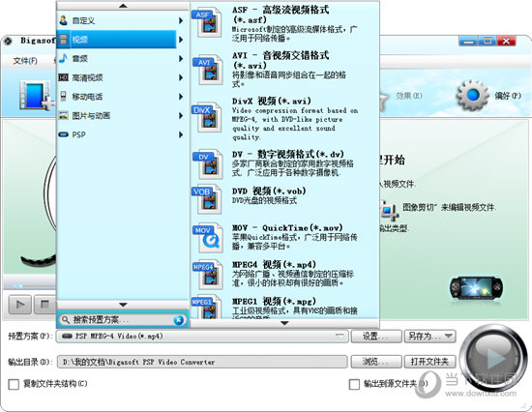Viewport: 532px width, 412px height.
Task: Open the 另存为 dropdown arrow
Action: click(x=449, y=336)
